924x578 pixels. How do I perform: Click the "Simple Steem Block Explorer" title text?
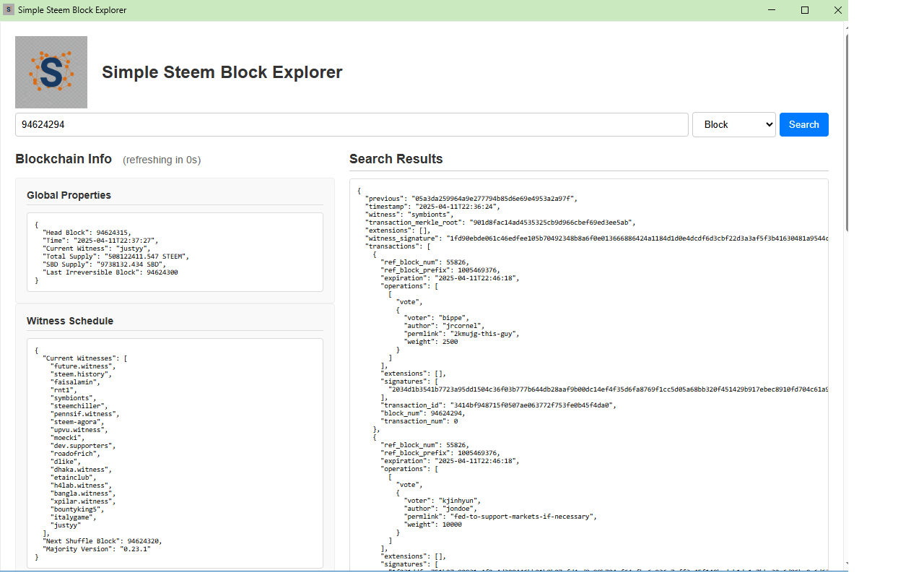point(222,72)
